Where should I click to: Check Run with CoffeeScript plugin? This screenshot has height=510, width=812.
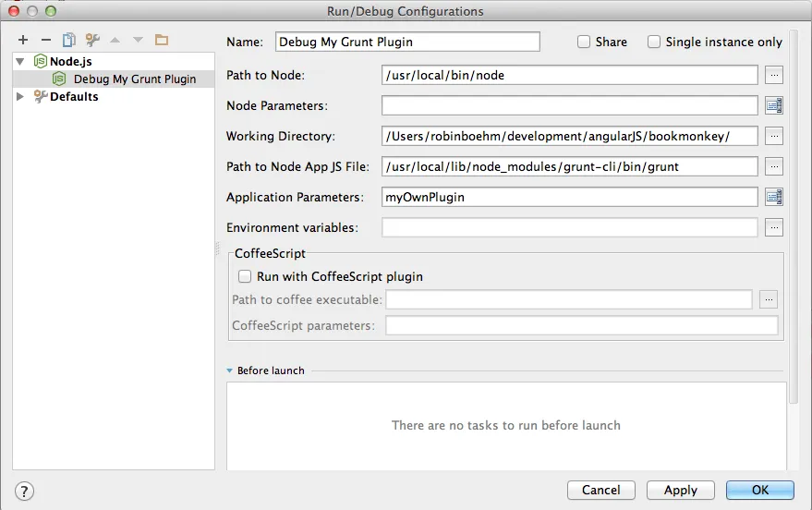coord(245,276)
